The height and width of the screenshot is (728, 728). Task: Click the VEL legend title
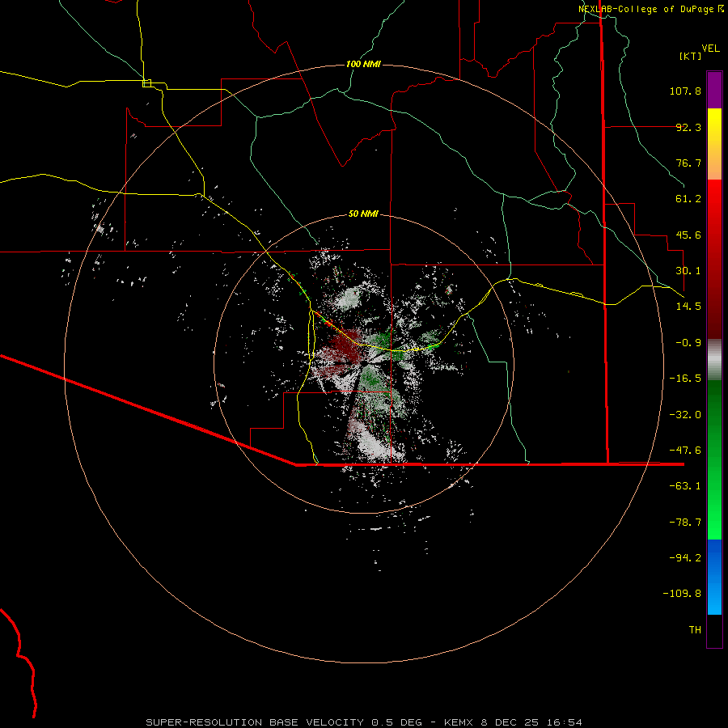(710, 48)
